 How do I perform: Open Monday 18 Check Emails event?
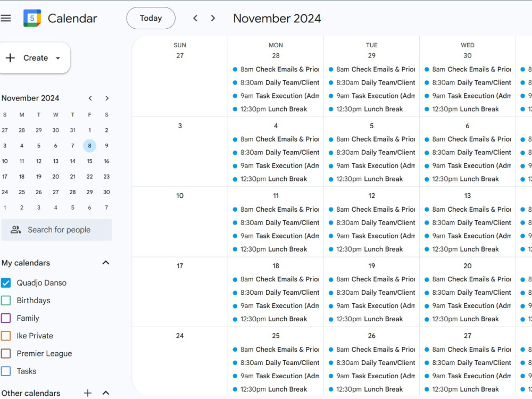pos(276,279)
